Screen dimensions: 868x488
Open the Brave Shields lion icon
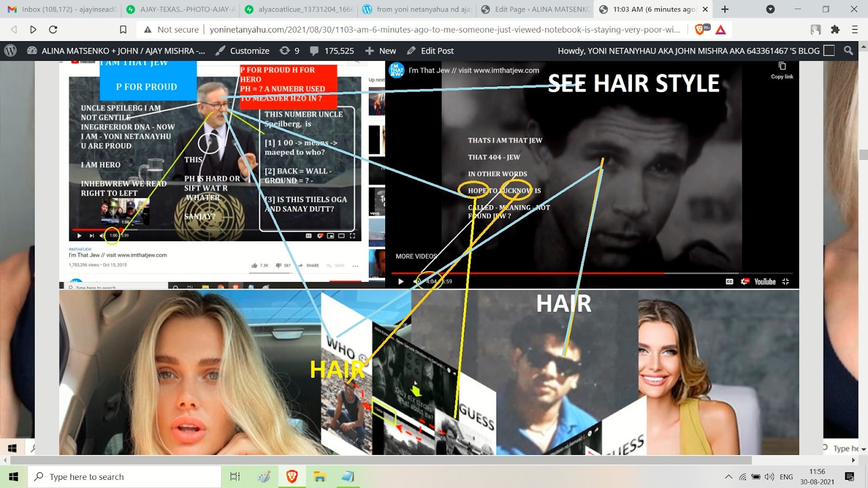[700, 29]
